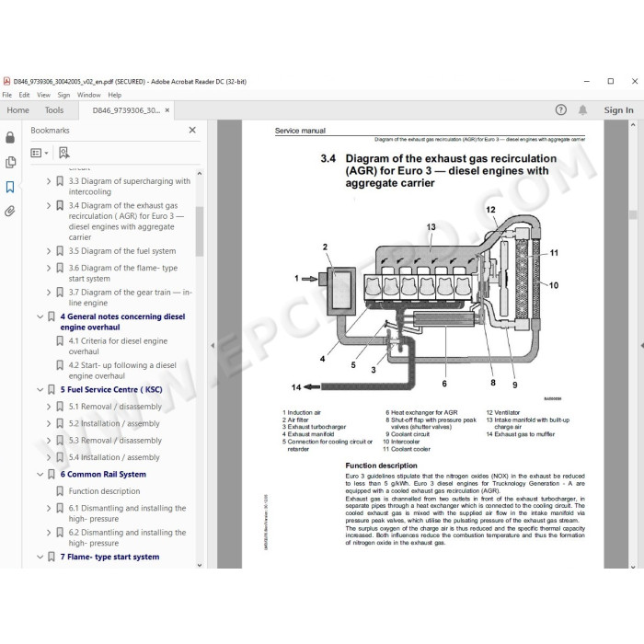Collapse the 6 Common Rail System bookmark
The height and width of the screenshot is (644, 644).
[x=40, y=475]
